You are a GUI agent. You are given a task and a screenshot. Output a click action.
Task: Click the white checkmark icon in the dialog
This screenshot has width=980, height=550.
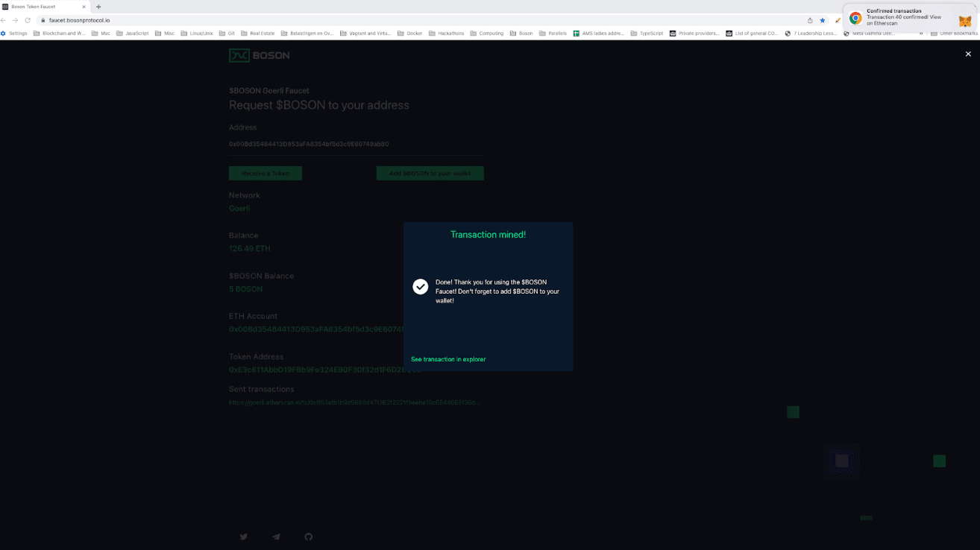(x=421, y=287)
